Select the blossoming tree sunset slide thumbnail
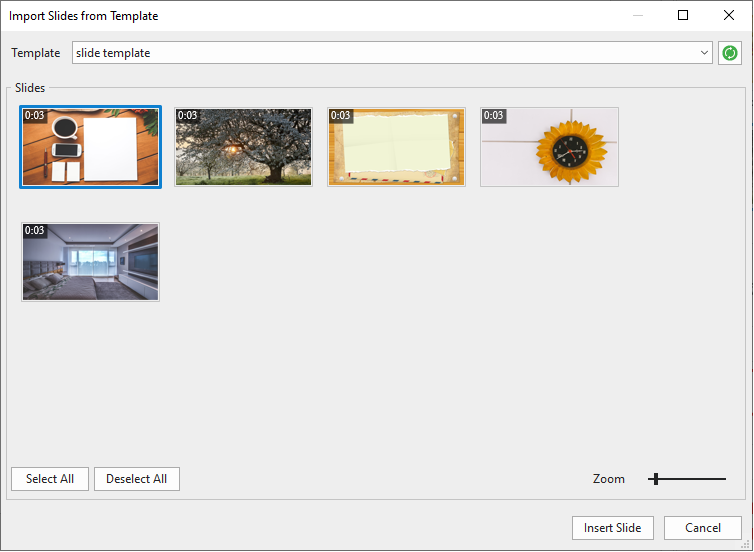The width and height of the screenshot is (754, 552). click(x=243, y=147)
